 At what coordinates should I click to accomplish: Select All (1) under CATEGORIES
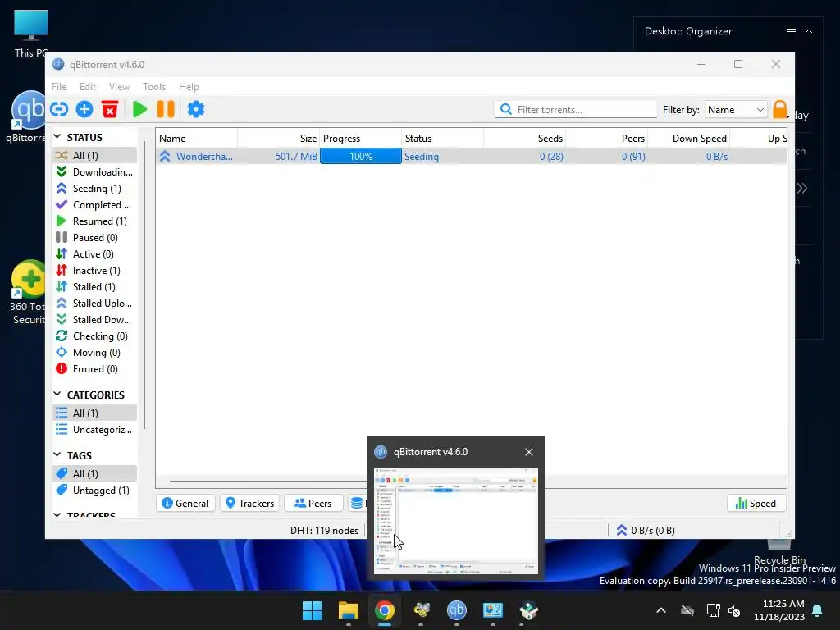coord(95,413)
